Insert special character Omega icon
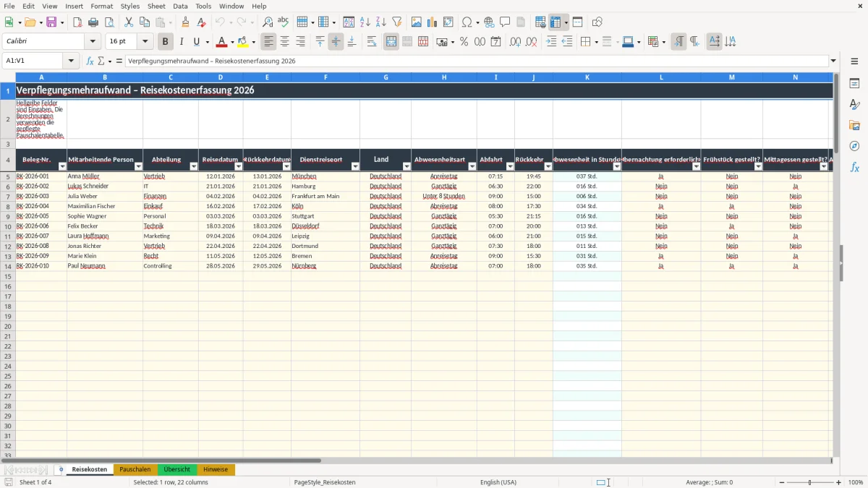This screenshot has width=868, height=488. point(467,22)
